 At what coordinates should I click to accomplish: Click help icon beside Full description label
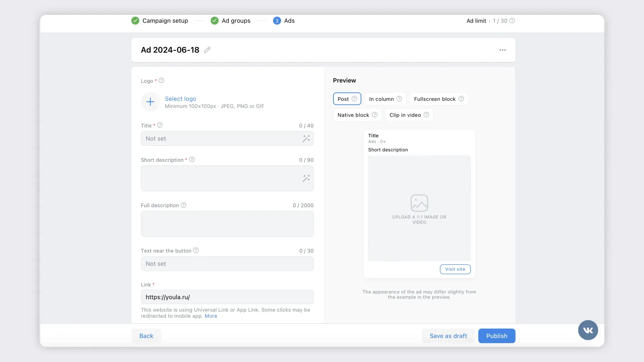pos(183,205)
